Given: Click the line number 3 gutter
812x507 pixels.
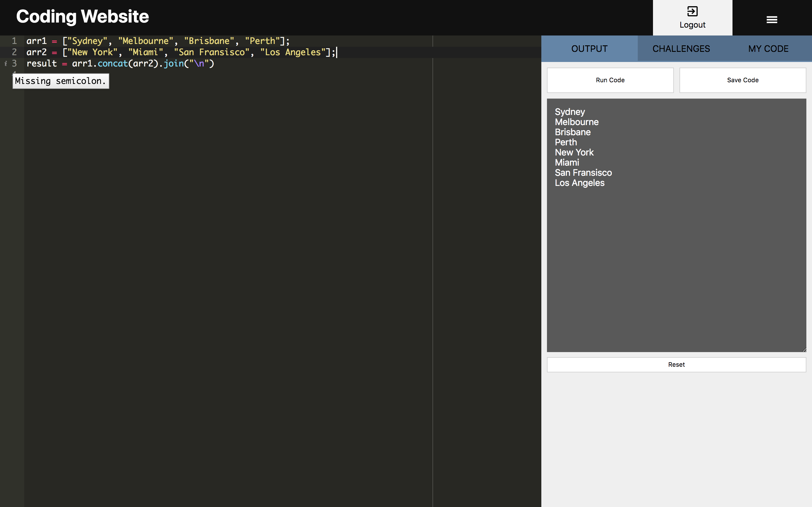Looking at the screenshot, I should click(x=14, y=64).
